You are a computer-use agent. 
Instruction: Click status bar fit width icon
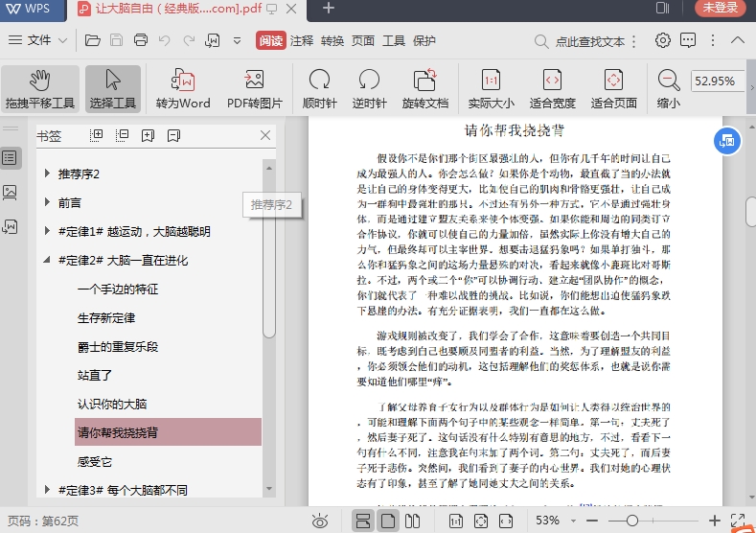[x=506, y=521]
